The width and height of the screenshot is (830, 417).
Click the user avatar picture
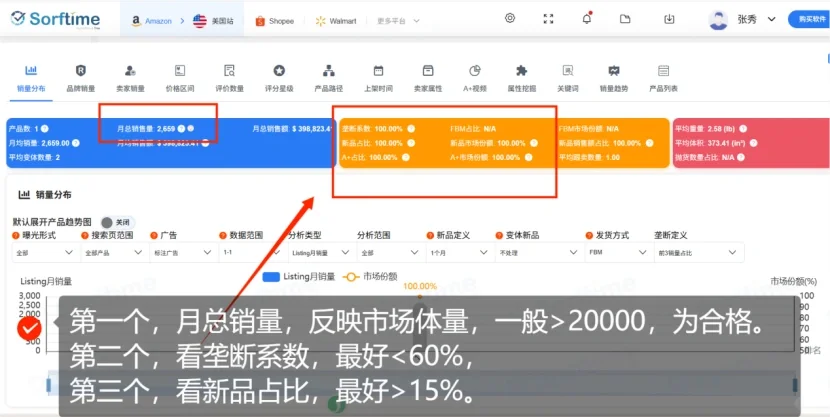(x=718, y=20)
